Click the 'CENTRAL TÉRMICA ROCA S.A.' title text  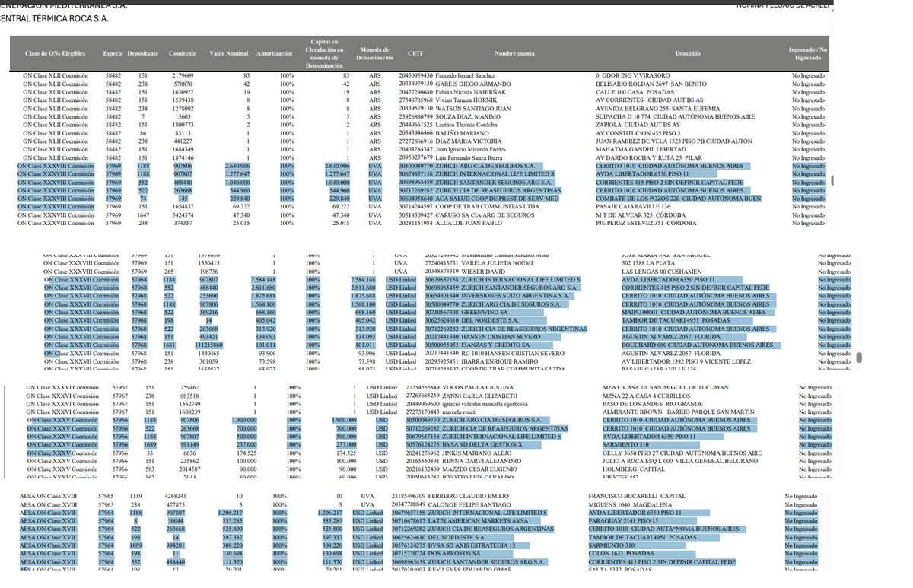click(53, 17)
